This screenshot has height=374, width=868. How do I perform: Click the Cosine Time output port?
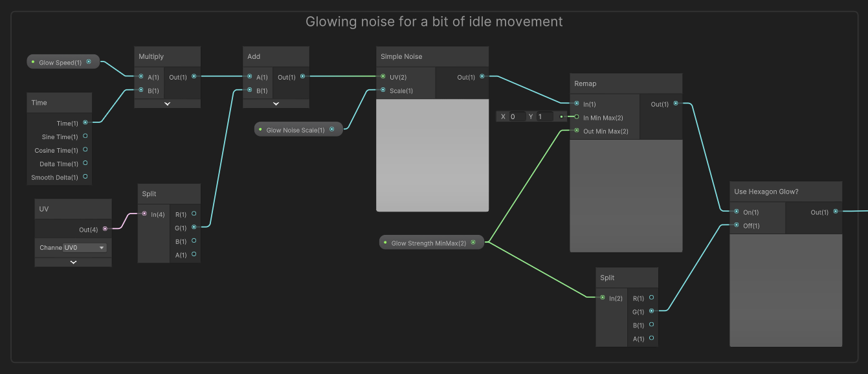pyautogui.click(x=85, y=150)
